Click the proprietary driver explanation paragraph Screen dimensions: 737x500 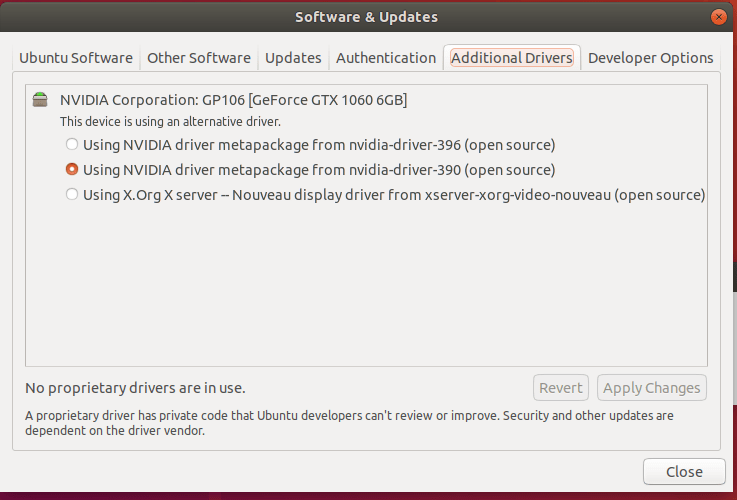click(349, 423)
